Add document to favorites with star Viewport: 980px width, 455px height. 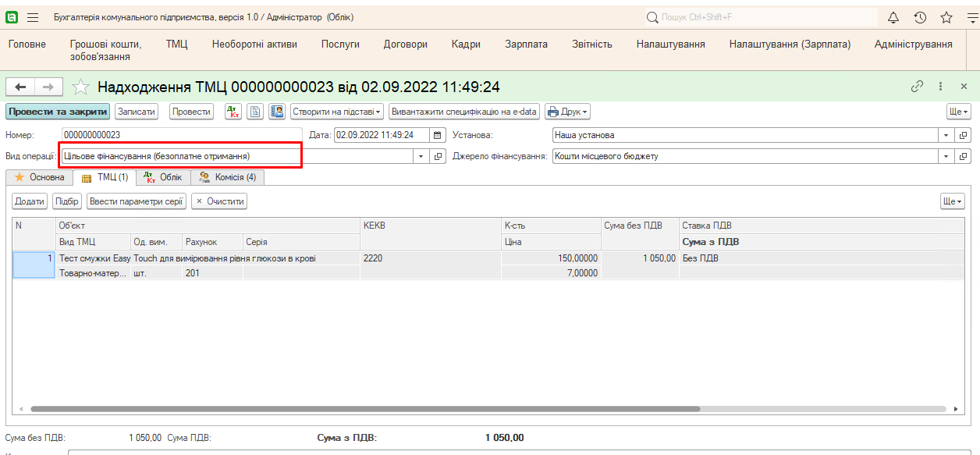pos(80,87)
